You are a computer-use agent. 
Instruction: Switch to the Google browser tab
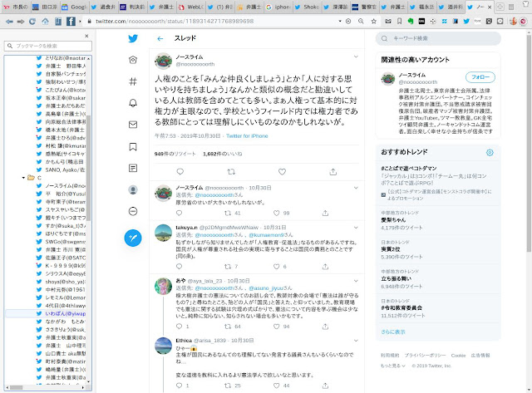(74, 7)
